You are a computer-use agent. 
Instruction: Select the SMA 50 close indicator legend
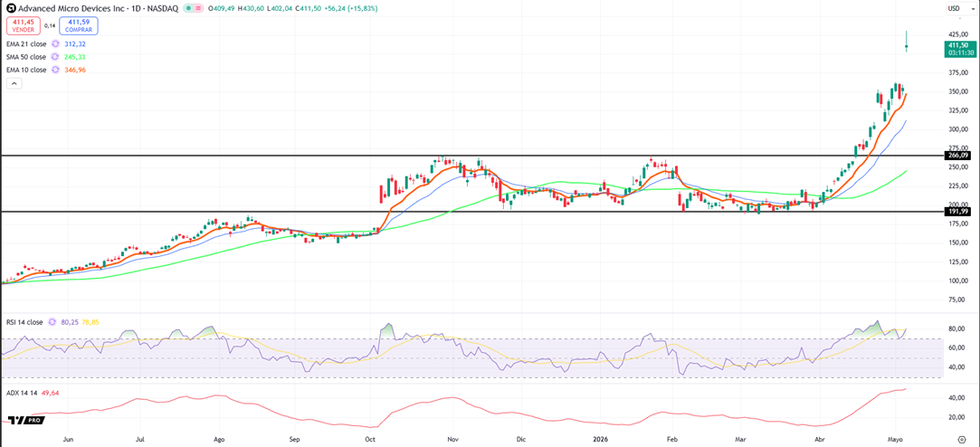27,57
